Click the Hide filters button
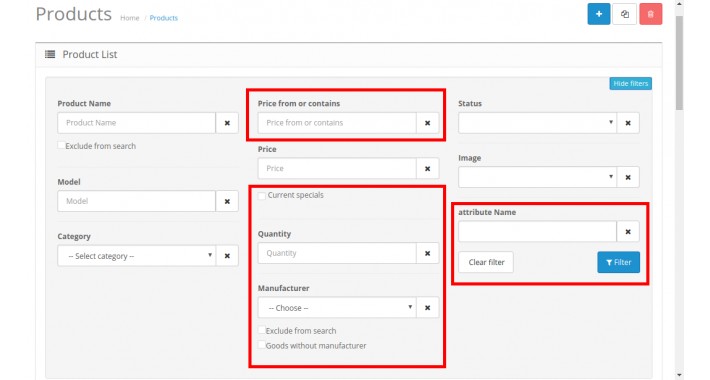Screen dimensions: 710x380 point(630,83)
